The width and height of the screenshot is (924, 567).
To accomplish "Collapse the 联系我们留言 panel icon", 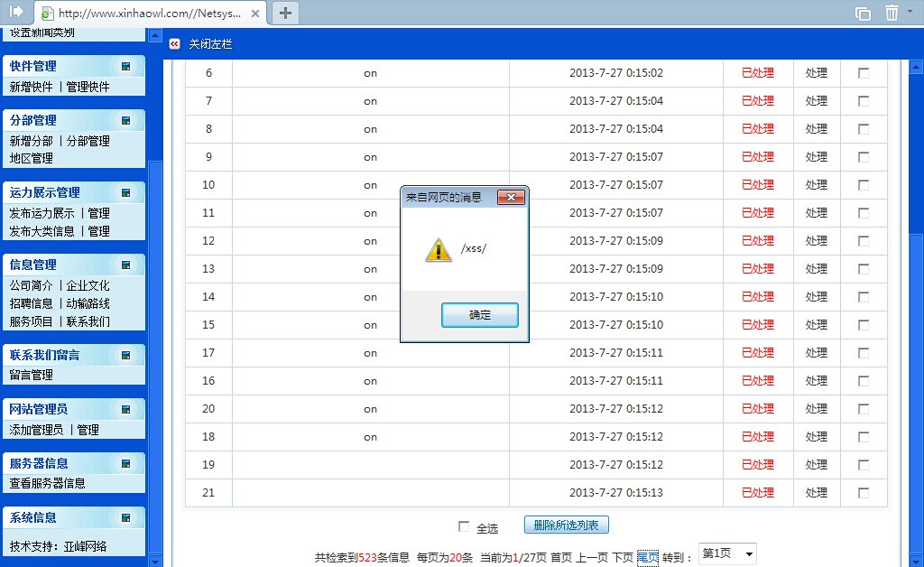I will pyautogui.click(x=125, y=355).
